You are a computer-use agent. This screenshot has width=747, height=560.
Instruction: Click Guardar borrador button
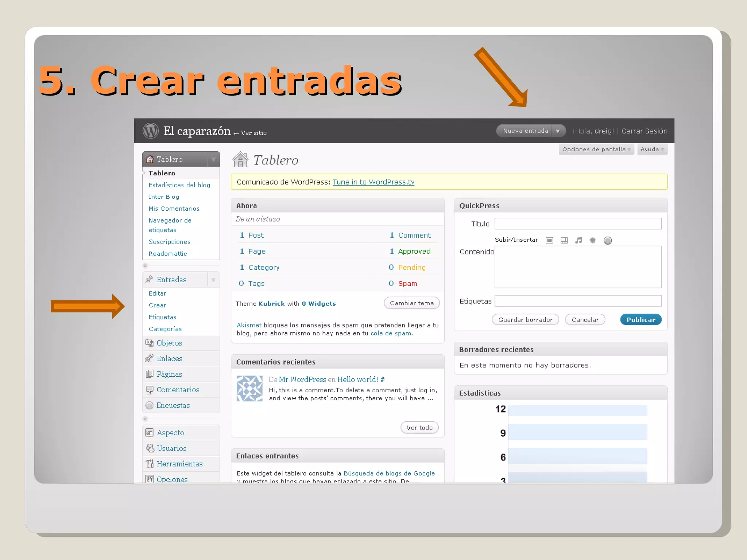point(526,320)
